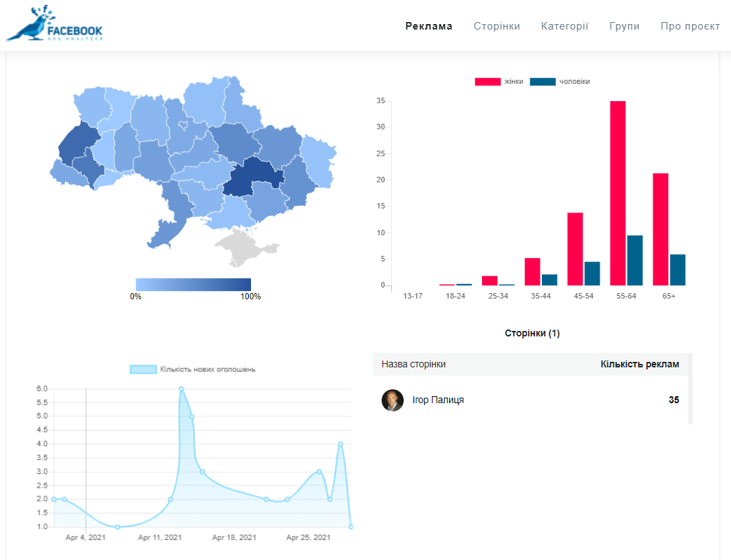Sort by Кількість реклам column header
Image resolution: width=731 pixels, height=560 pixels.
click(640, 364)
